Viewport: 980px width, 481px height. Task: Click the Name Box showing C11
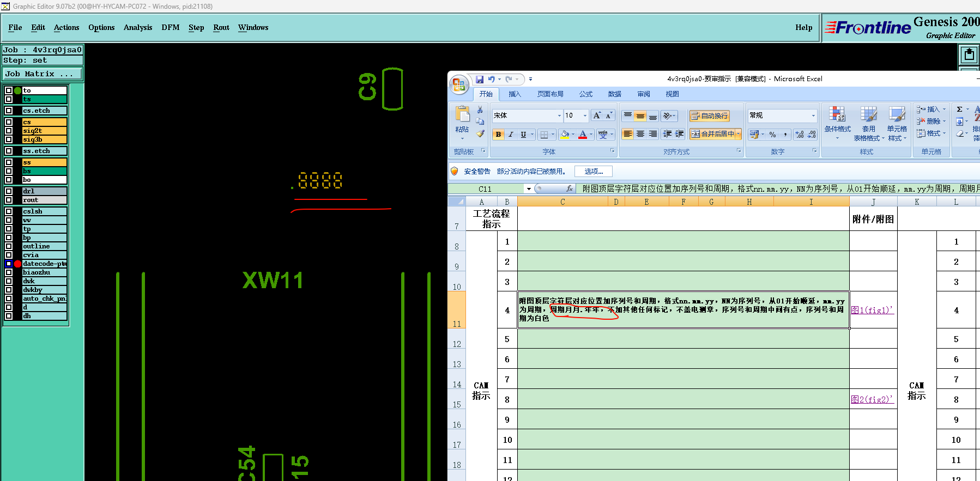486,189
